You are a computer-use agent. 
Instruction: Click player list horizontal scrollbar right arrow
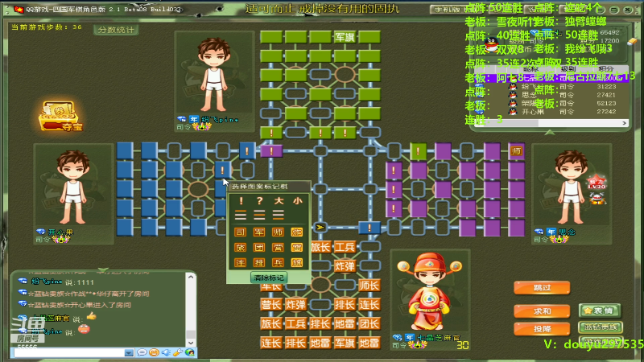point(625,123)
